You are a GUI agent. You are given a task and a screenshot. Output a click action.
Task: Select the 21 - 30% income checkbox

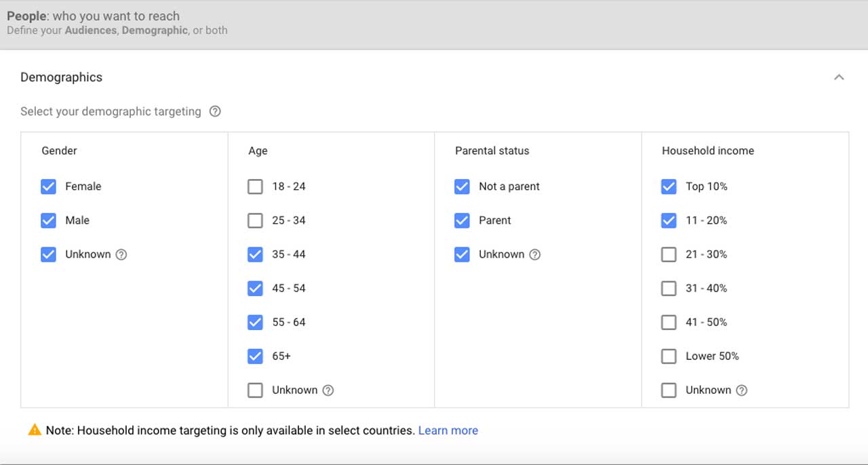(669, 254)
